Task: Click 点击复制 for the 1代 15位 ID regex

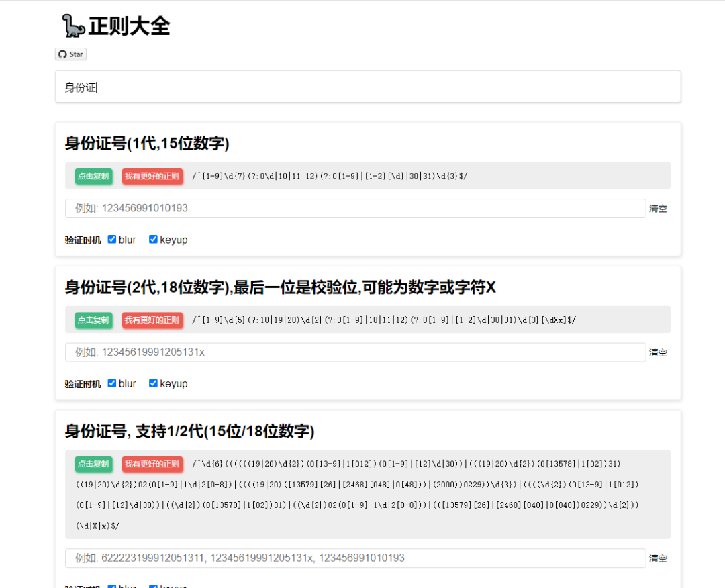Action: pyautogui.click(x=93, y=177)
